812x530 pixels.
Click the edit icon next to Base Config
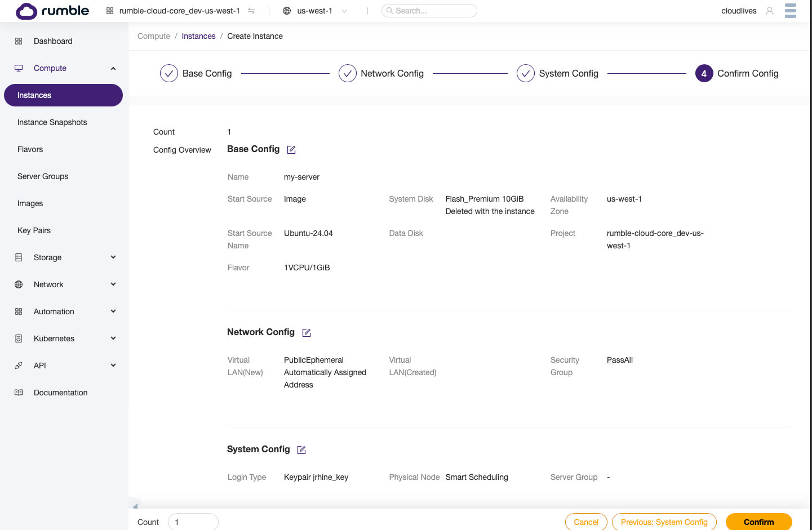tap(291, 150)
